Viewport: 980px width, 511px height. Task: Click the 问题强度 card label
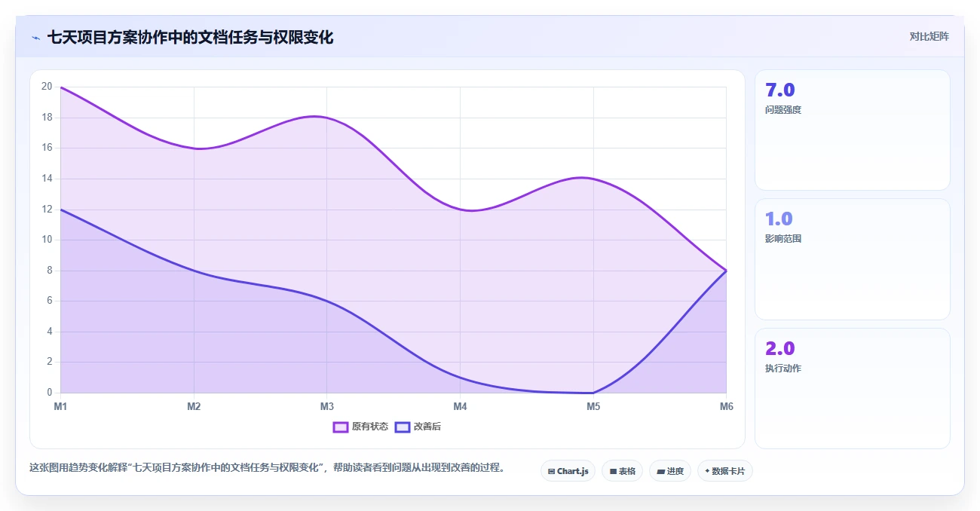pyautogui.click(x=783, y=109)
